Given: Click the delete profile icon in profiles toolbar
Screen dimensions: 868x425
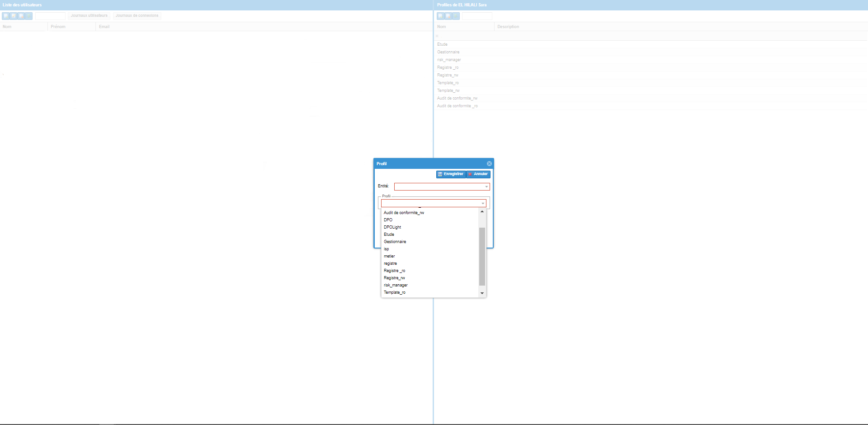Looking at the screenshot, I should (x=448, y=16).
